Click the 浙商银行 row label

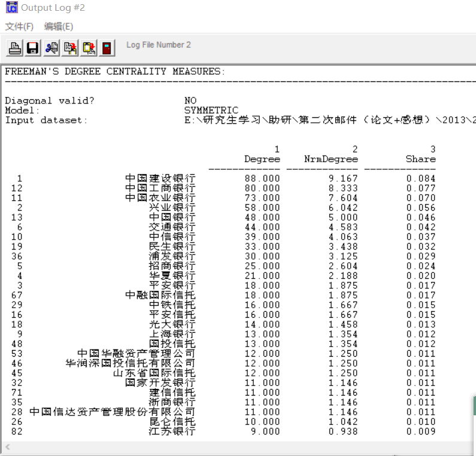[x=172, y=402]
